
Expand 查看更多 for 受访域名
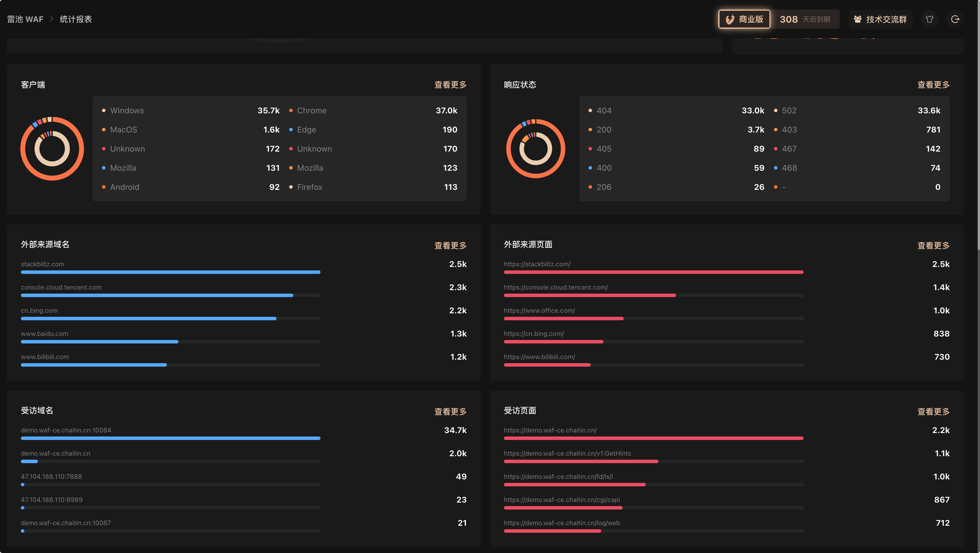tap(450, 412)
